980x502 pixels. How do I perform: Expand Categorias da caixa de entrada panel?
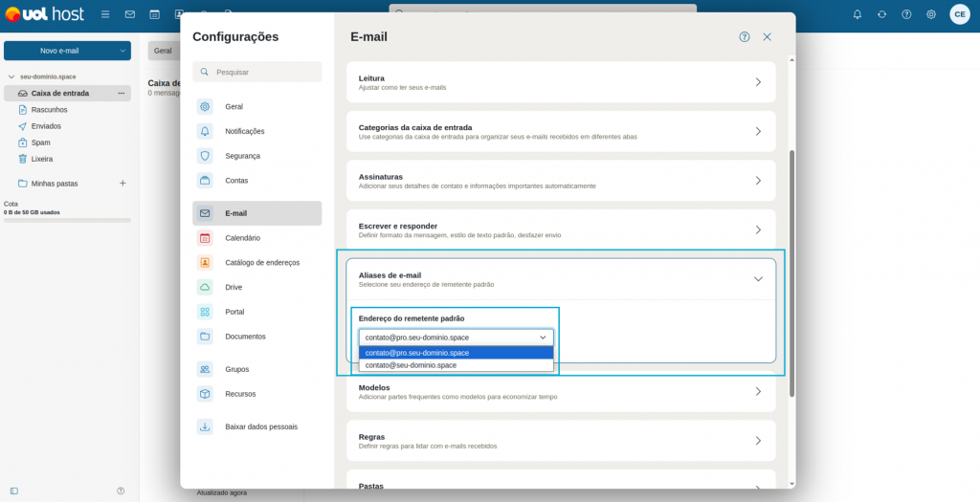[561, 131]
